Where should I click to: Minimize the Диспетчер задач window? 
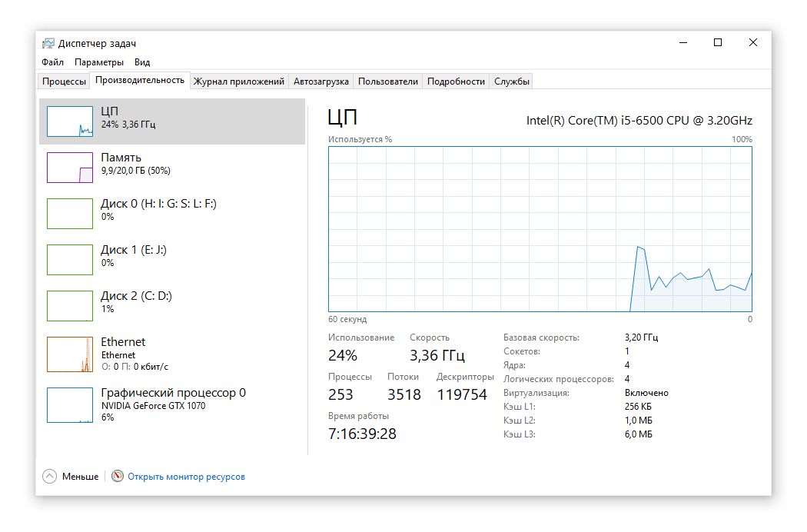tap(683, 43)
